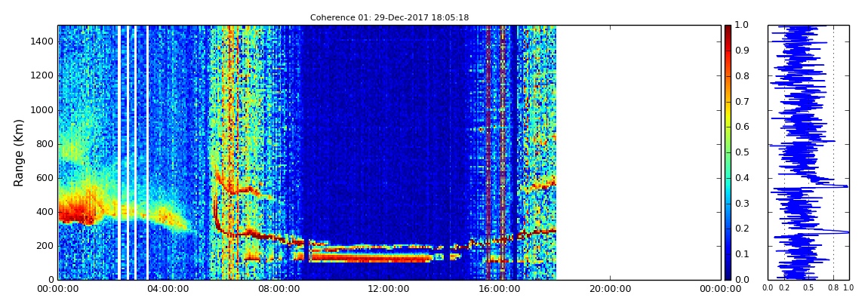
Task: Click the 0.8 tick label under profile plot
Action: 834,288
